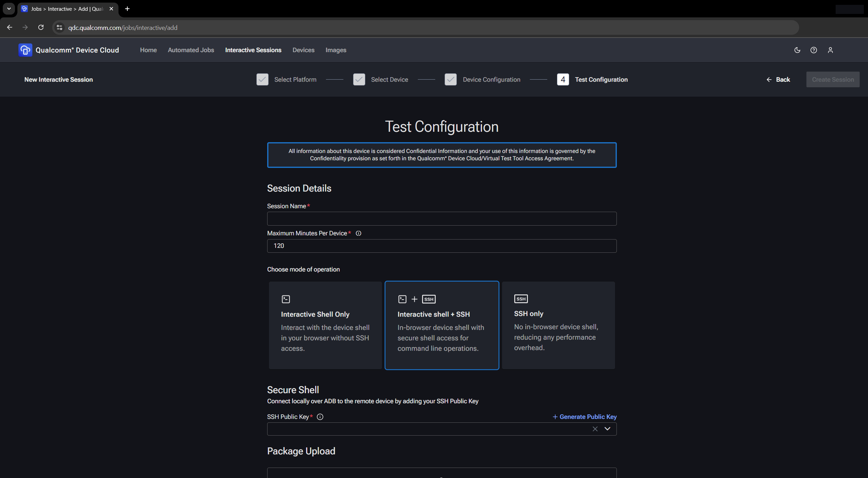Click info icon next to Maximum Minutes Per Device
Viewport: 868px width, 478px height.
coord(358,233)
